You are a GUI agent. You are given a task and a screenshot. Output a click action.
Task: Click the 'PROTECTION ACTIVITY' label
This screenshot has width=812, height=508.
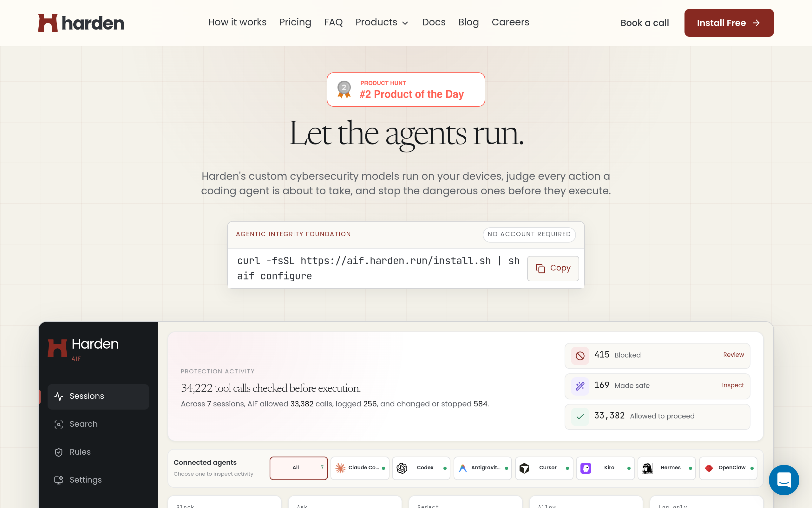[x=217, y=371]
